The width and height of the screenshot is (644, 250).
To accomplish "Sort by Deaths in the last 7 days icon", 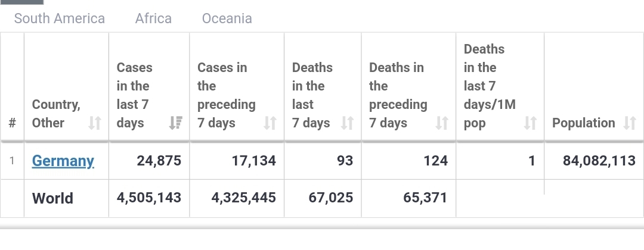I will (347, 123).
